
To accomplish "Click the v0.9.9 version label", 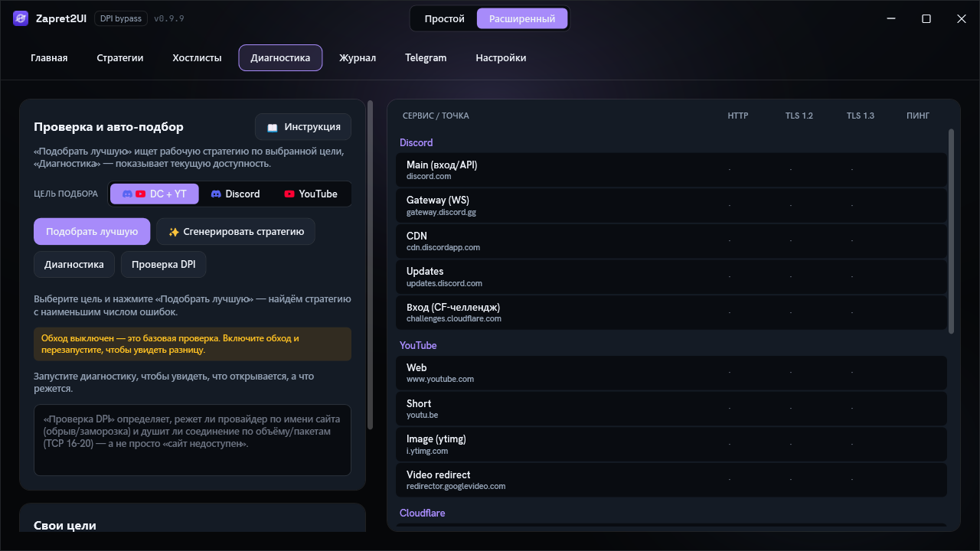I will [169, 18].
